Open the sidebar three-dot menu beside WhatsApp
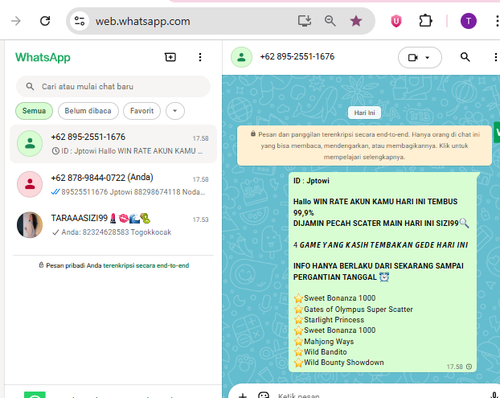 pyautogui.click(x=200, y=57)
